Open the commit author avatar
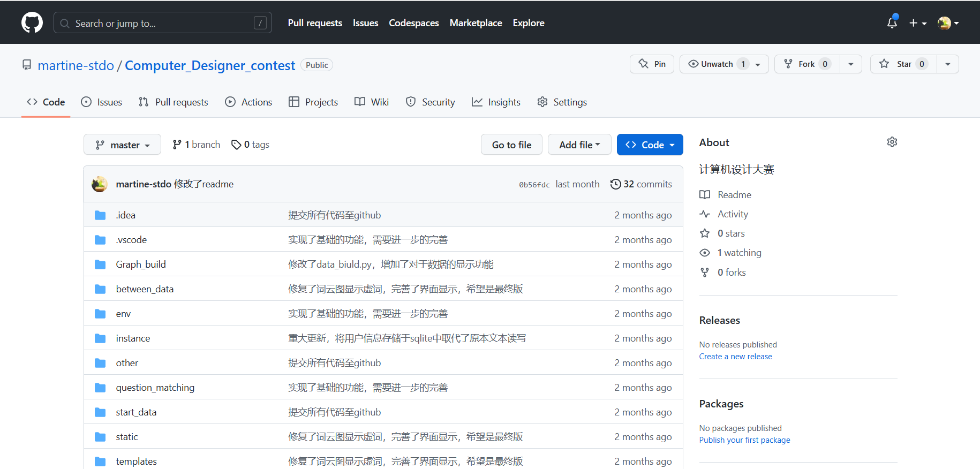This screenshot has width=980, height=469. [100, 184]
